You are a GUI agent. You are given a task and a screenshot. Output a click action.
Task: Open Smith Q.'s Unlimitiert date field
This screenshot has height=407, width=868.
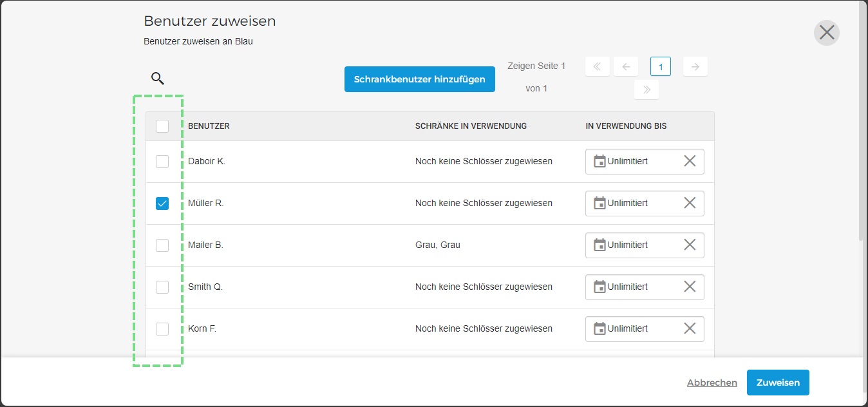click(645, 287)
